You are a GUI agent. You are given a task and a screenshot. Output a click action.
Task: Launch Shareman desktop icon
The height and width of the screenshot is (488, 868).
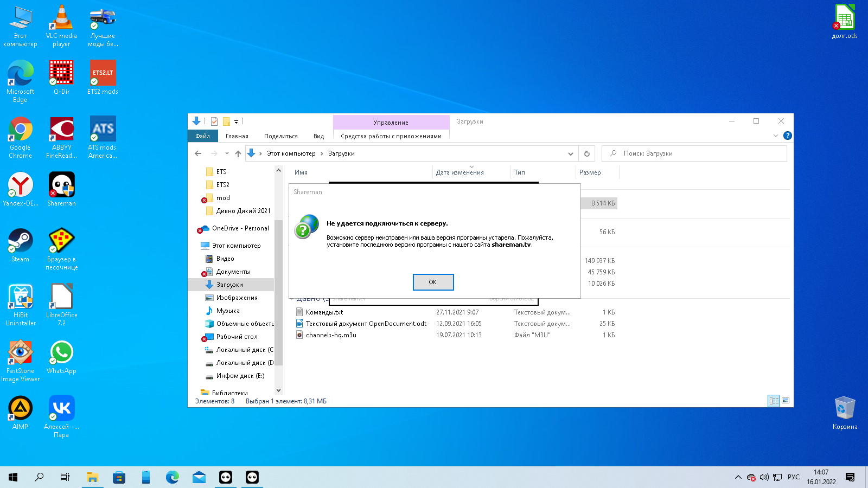click(61, 189)
